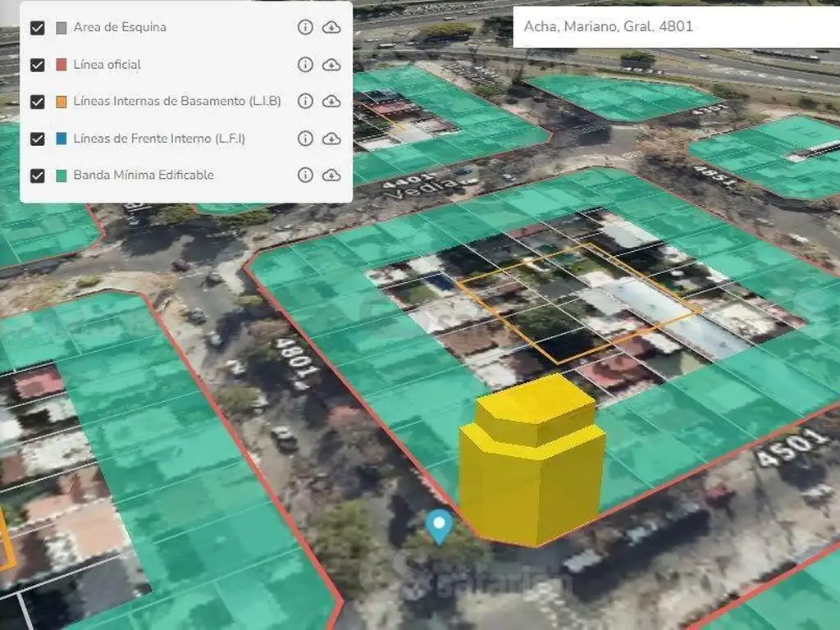
Task: Download Líneas de Frente Interno layer
Action: tap(331, 138)
